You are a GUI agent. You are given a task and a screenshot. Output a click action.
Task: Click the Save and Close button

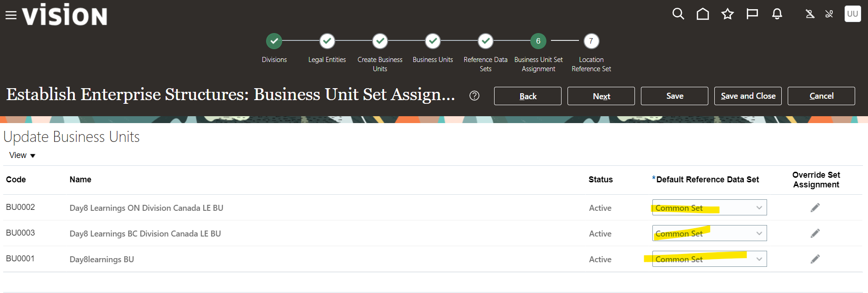tap(748, 96)
